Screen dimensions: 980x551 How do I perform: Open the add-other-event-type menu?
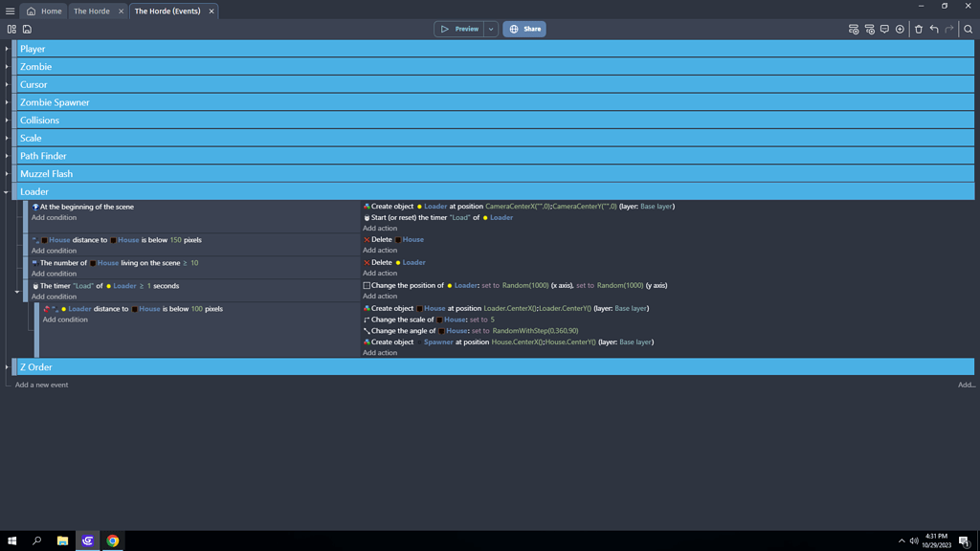click(900, 29)
